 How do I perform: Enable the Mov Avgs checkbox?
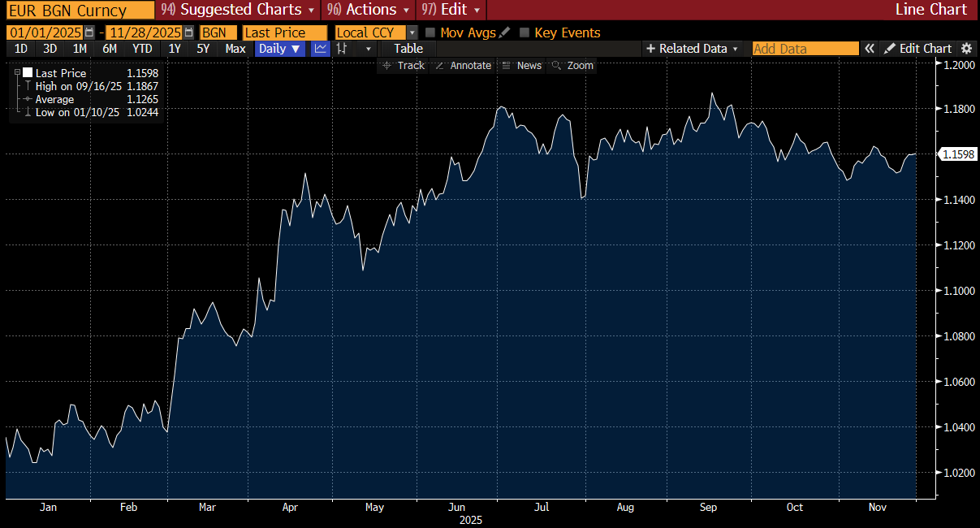pos(430,32)
